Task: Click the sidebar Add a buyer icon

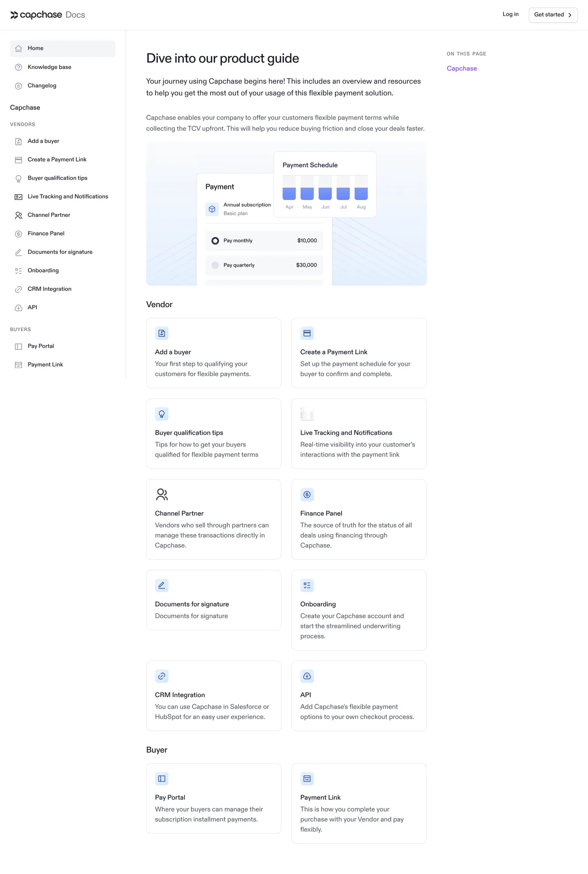Action: click(18, 141)
